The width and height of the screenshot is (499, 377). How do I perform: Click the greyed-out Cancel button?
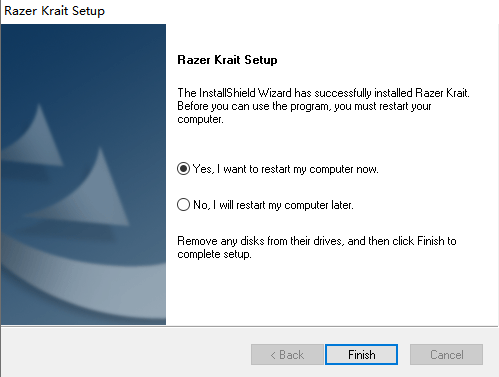(x=446, y=354)
